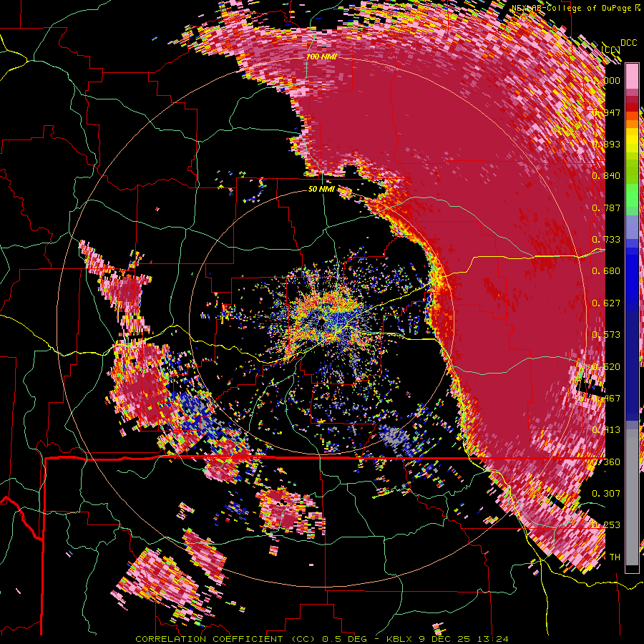Select the 0.893 scale value
644x644 pixels.
(x=606, y=144)
